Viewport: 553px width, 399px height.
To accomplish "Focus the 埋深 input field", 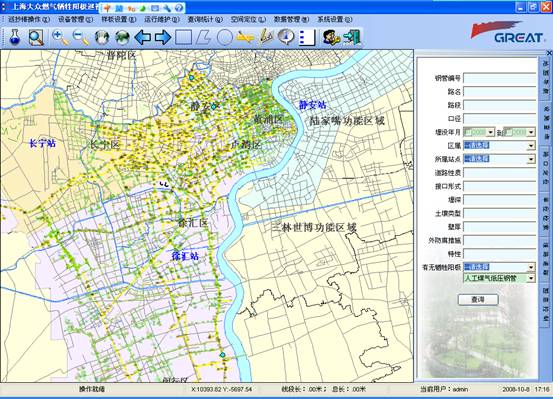I will click(500, 200).
